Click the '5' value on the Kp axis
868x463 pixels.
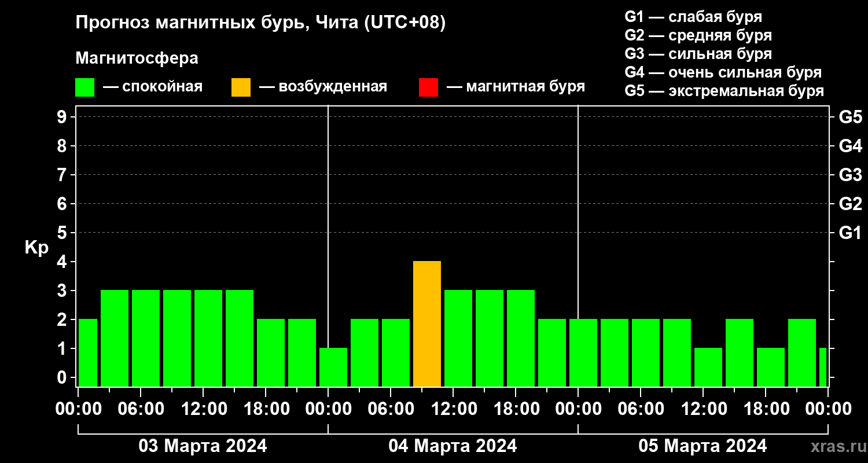(63, 233)
